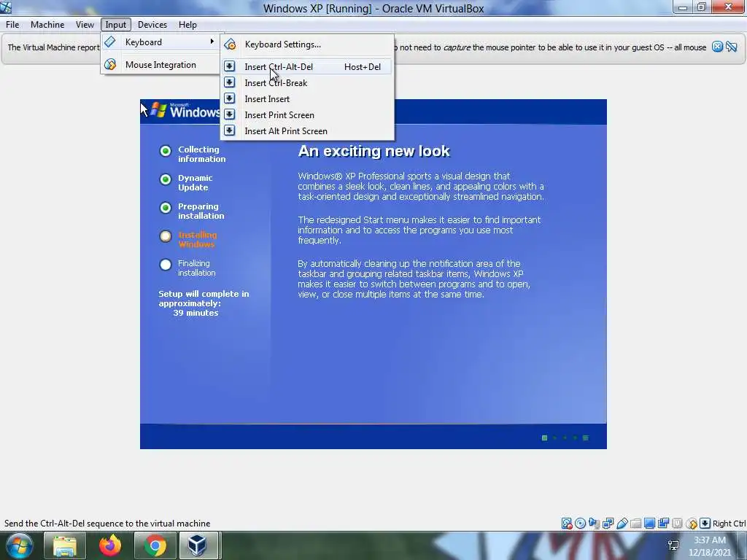Click status bar message about Ctrl-Alt-Del
The width and height of the screenshot is (747, 560).
[x=107, y=524]
